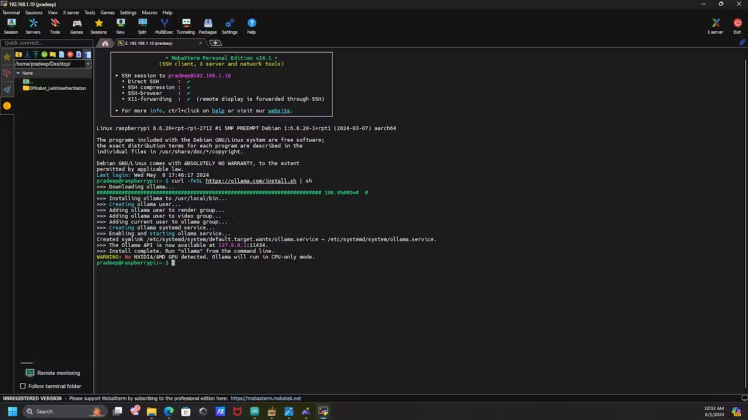Toggle the X server button
The width and height of the screenshot is (748, 420).
pyautogui.click(x=715, y=26)
